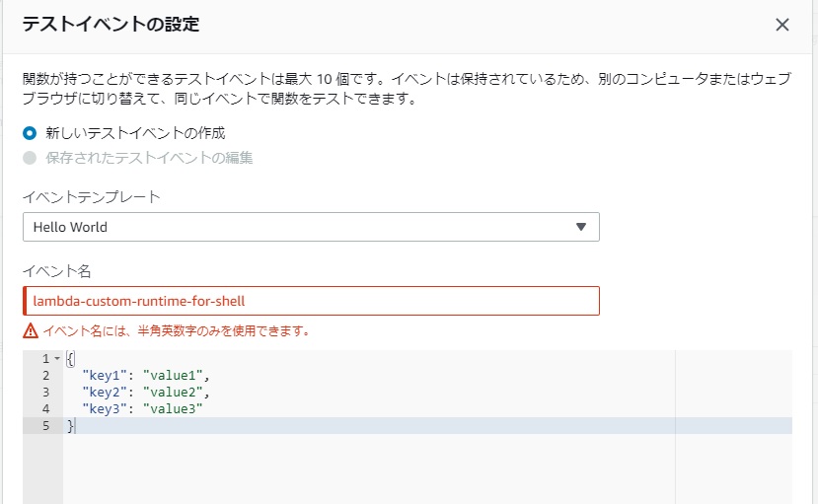Click line number 3 in editor gutter
This screenshot has height=504, width=818.
click(x=45, y=392)
